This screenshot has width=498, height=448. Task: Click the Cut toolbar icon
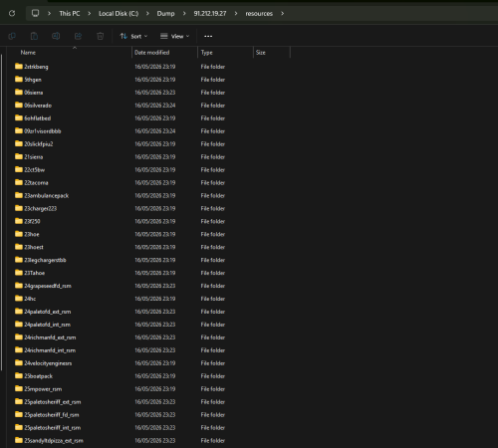(x=12, y=36)
